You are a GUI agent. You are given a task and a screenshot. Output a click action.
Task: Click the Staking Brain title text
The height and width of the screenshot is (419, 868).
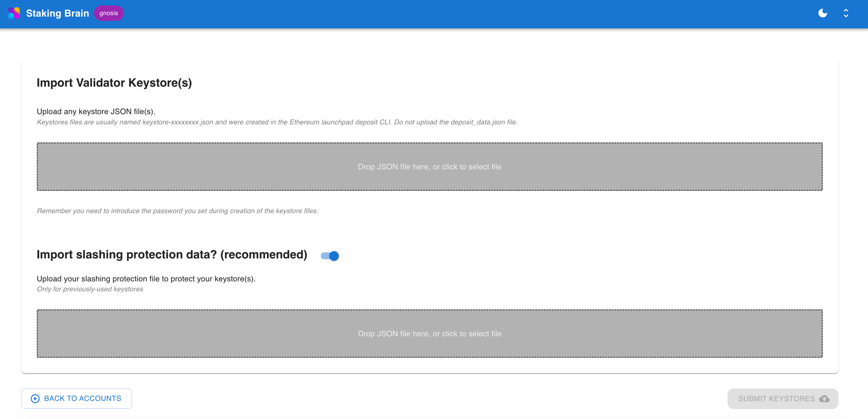(58, 13)
